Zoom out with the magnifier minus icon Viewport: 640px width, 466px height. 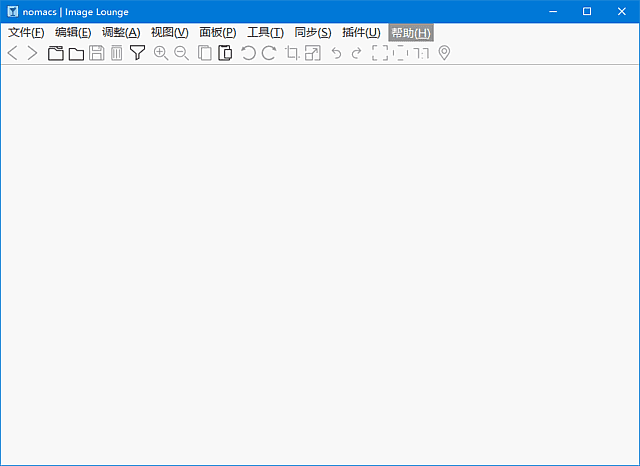coord(181,53)
